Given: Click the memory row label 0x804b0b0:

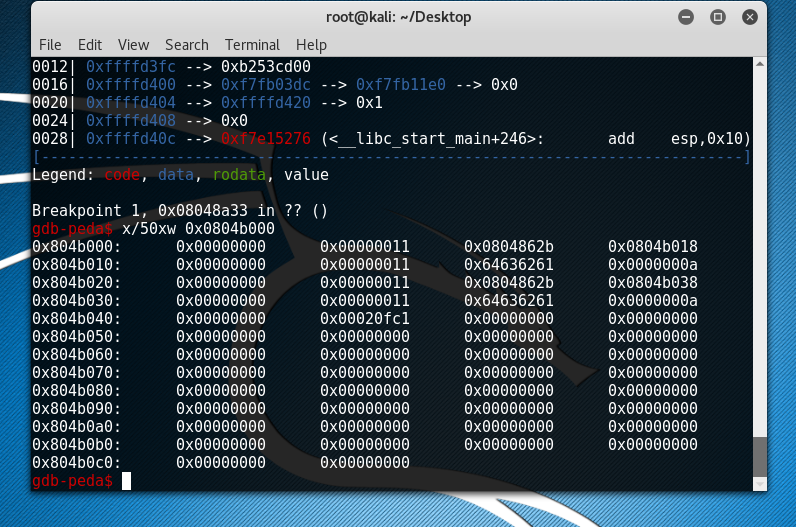Looking at the screenshot, I should [77, 445].
